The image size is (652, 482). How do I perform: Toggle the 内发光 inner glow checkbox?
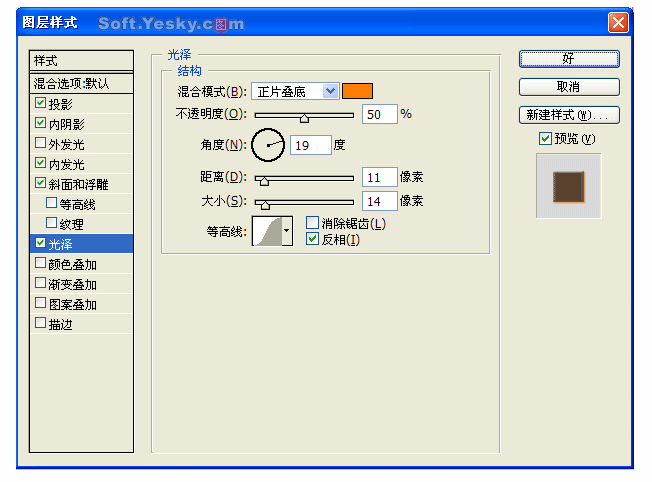coord(40,163)
